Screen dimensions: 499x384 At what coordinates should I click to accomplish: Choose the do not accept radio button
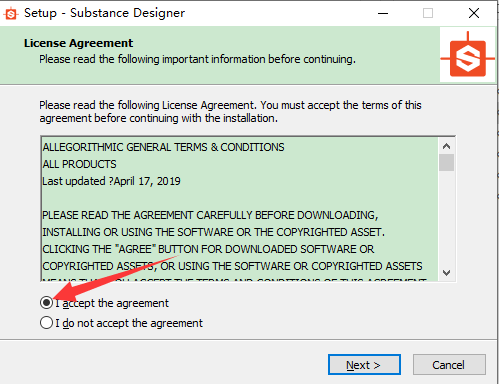46,323
